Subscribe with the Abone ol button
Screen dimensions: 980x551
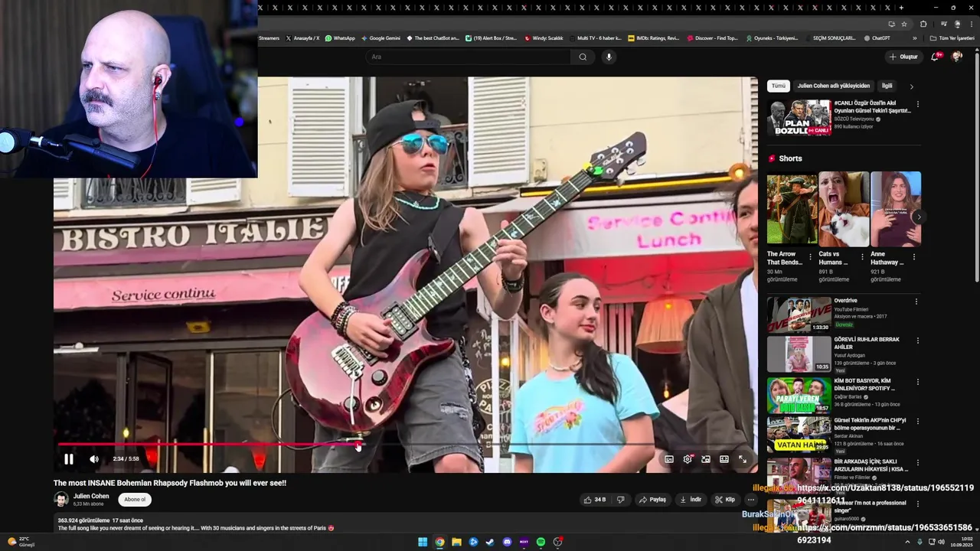tap(135, 500)
